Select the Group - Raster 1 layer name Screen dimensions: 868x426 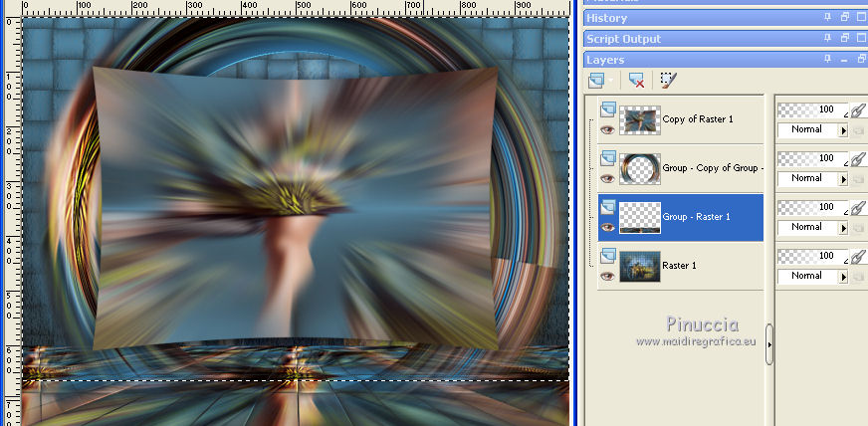(x=696, y=216)
